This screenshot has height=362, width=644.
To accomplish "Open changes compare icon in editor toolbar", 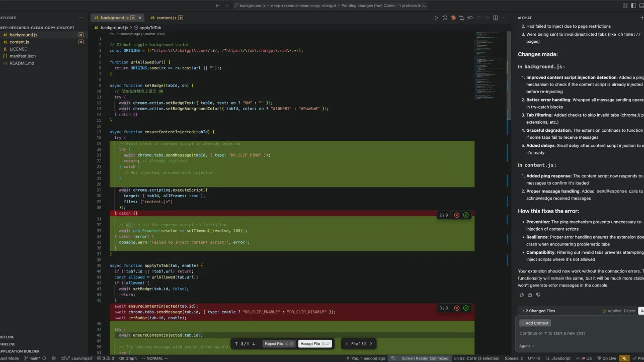I will pyautogui.click(x=461, y=18).
